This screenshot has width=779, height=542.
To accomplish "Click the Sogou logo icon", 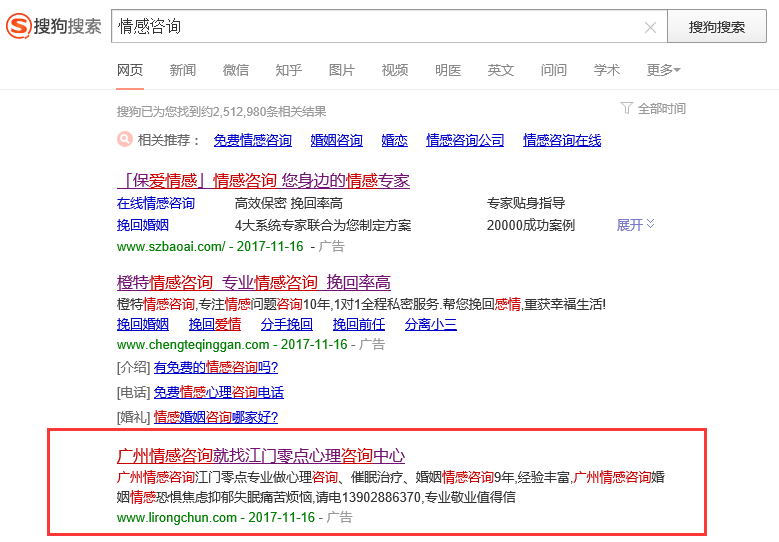I will 18,26.
